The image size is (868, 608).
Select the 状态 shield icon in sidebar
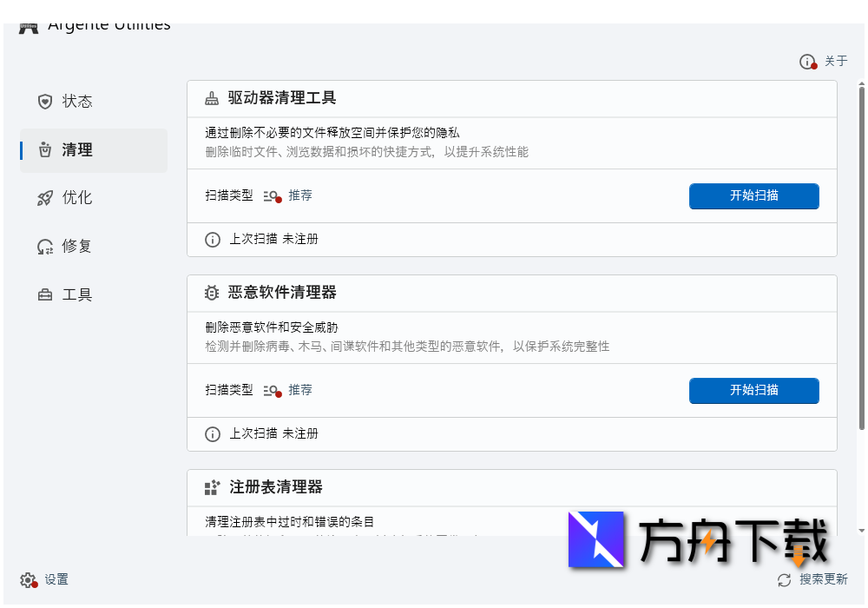coord(45,102)
